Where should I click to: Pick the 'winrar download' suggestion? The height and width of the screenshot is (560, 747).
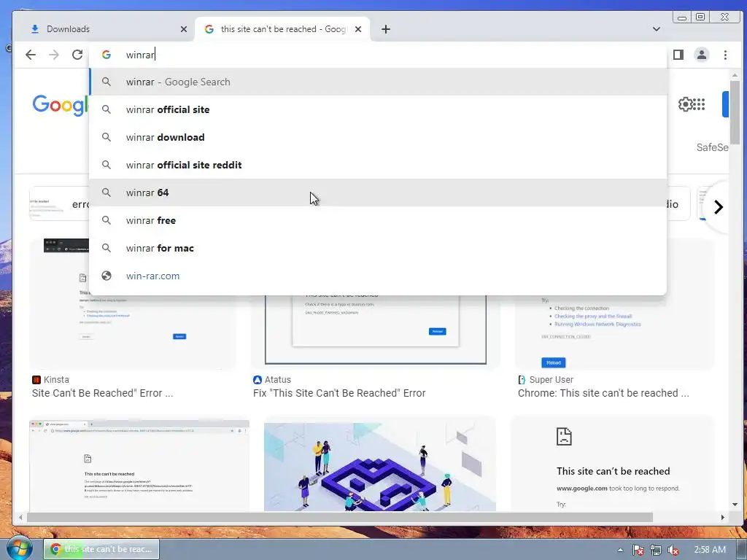(x=378, y=137)
